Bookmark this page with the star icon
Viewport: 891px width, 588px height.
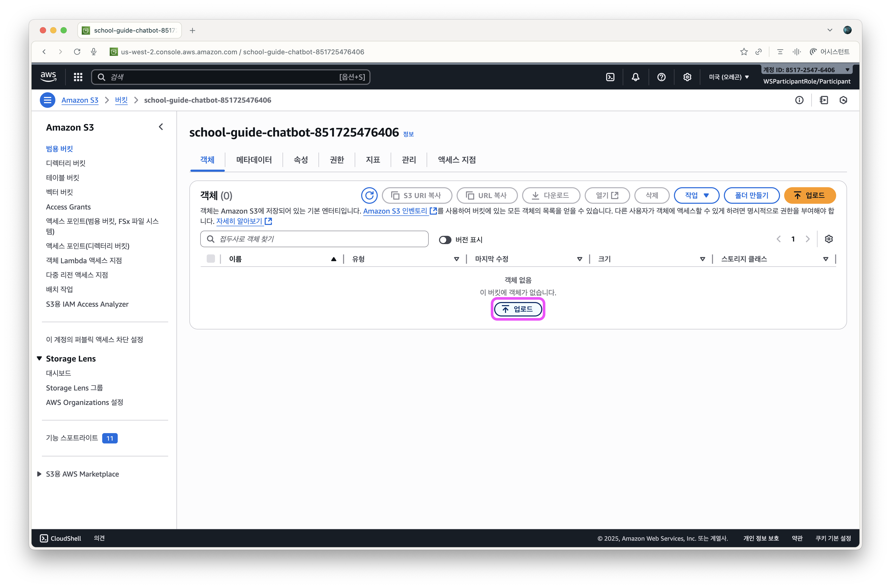[744, 52]
